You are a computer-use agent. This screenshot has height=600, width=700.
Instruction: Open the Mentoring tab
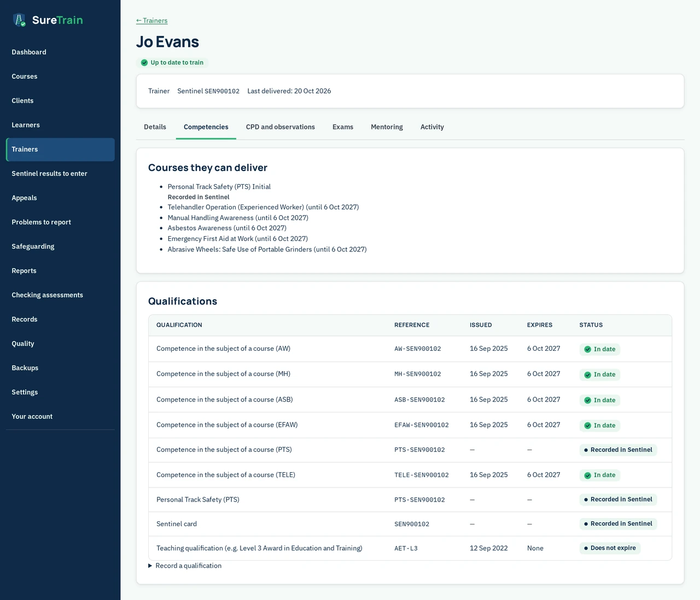(387, 127)
